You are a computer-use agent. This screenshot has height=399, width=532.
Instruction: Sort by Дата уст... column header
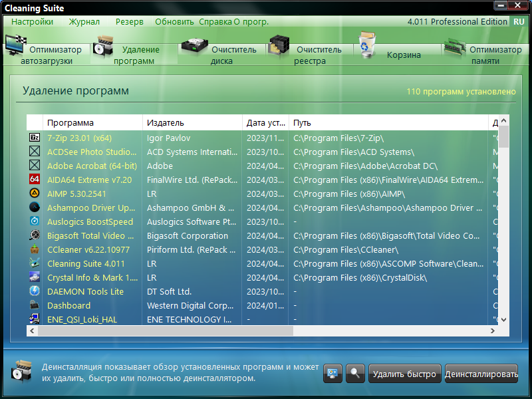coord(265,122)
